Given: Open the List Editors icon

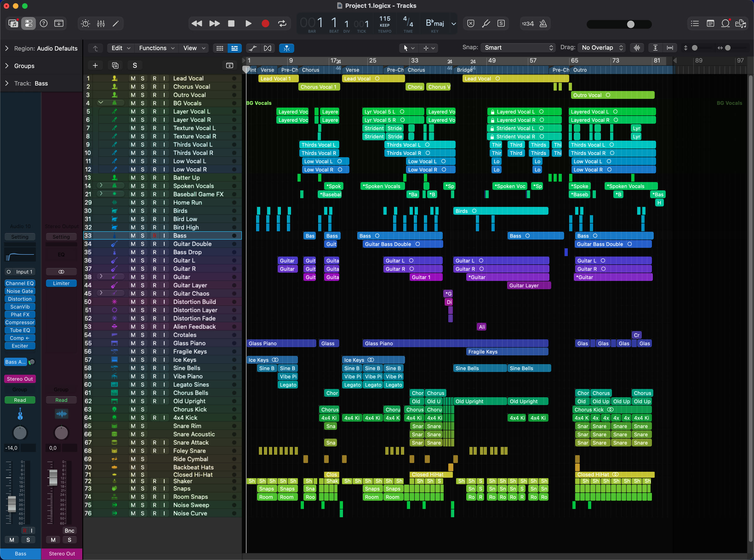Looking at the screenshot, I should tap(695, 23).
